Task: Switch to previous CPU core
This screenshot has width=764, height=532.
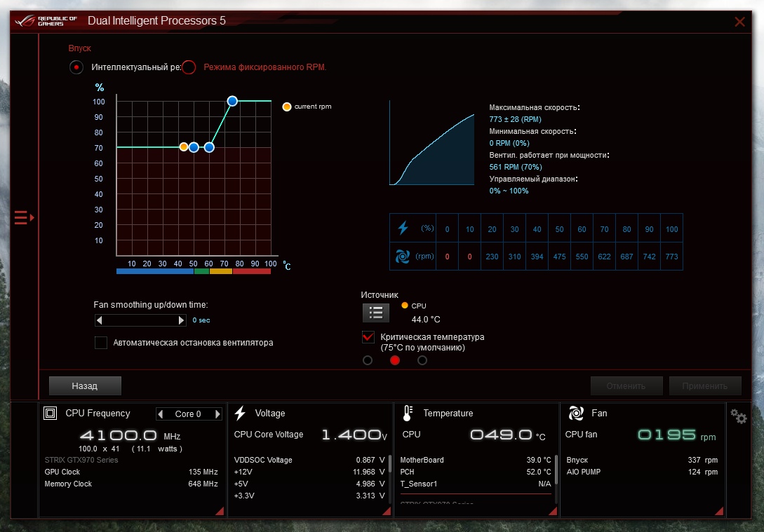Action: click(160, 414)
